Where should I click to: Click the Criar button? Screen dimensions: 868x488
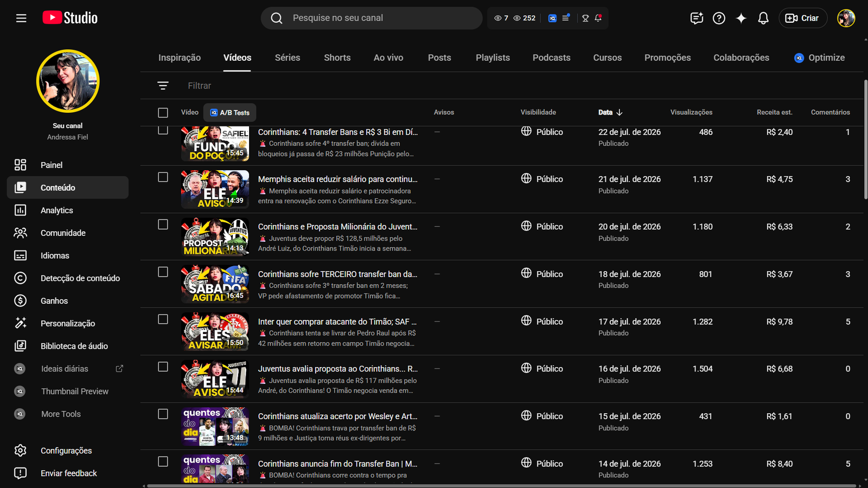(x=803, y=18)
